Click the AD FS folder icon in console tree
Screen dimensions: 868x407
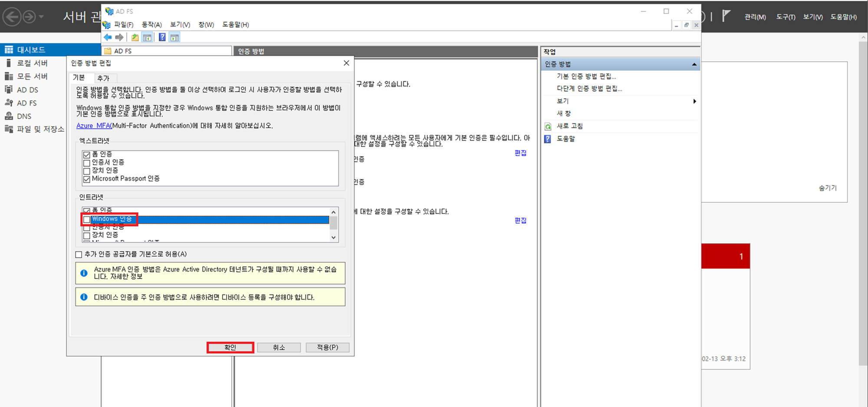(108, 51)
